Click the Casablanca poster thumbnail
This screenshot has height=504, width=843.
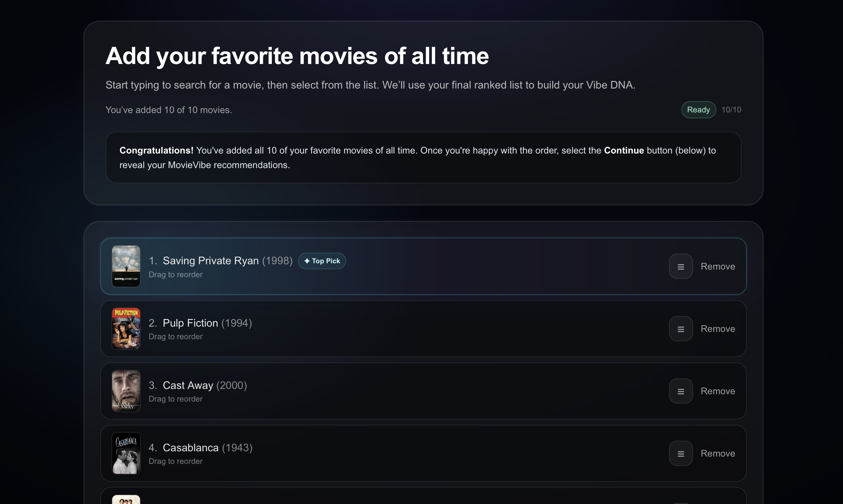[126, 453]
